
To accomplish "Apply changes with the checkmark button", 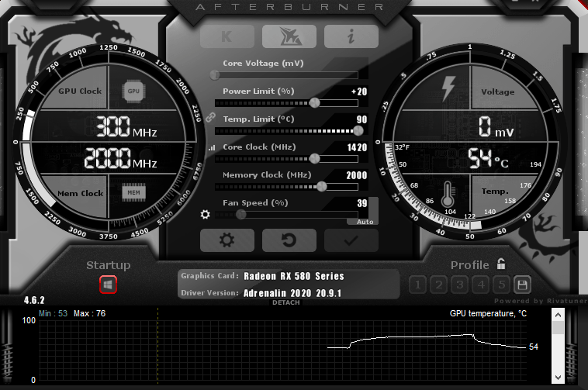I will pos(351,240).
